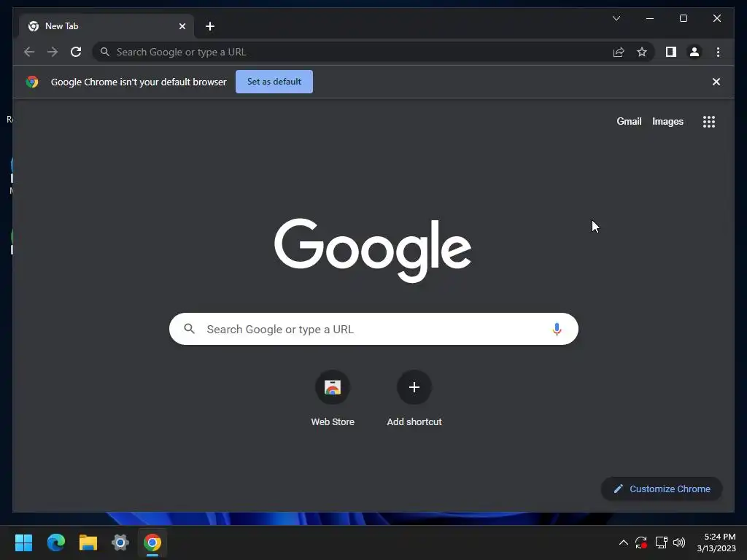Select the New Tab tab
Image resolution: width=747 pixels, height=560 pixels.
tap(106, 26)
